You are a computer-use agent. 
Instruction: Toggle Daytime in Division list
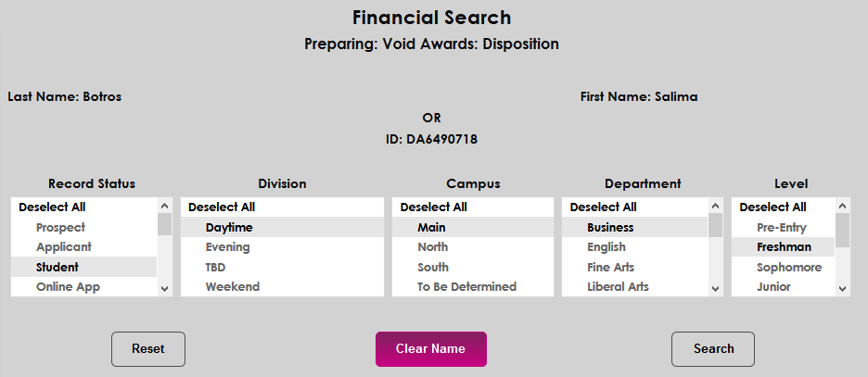point(229,228)
